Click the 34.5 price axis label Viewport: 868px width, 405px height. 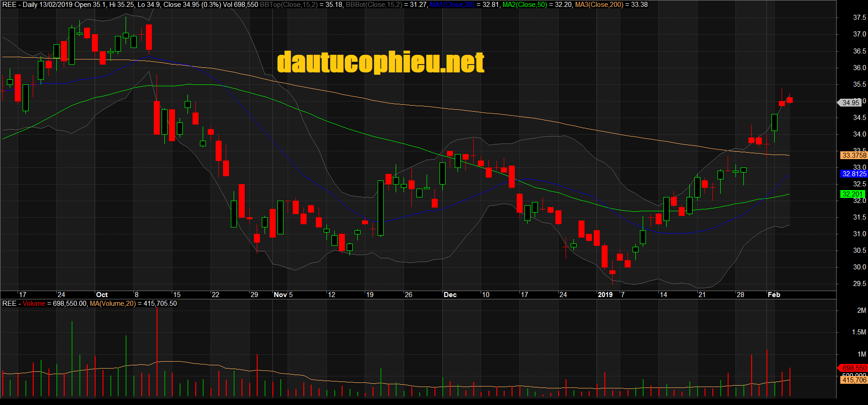[x=859, y=118]
